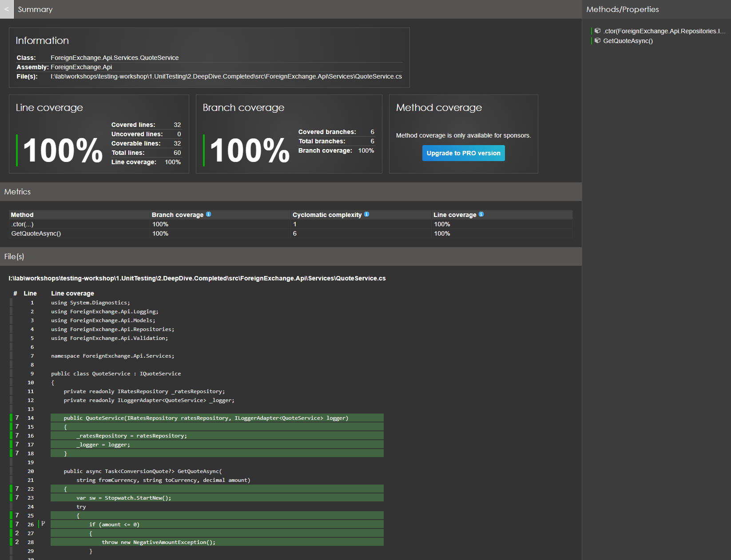The width and height of the screenshot is (731, 560).
Task: Click the Summary header title
Action: coord(35,9)
